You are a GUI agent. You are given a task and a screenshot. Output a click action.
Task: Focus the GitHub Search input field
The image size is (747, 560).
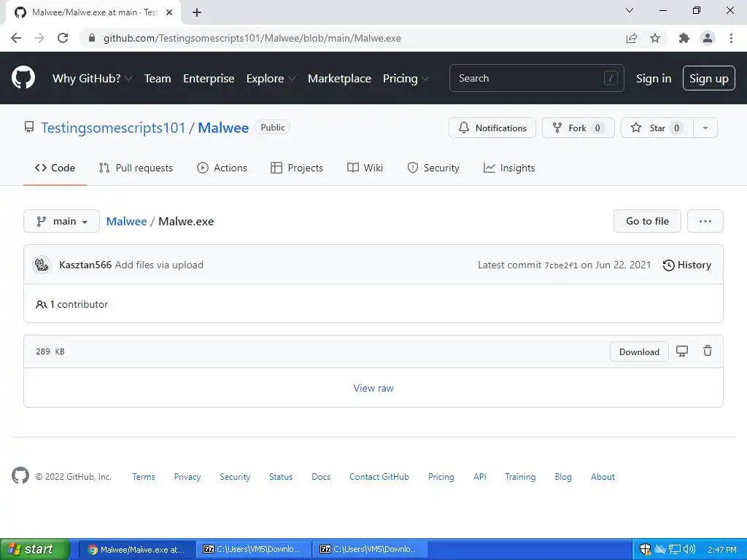[x=536, y=78]
